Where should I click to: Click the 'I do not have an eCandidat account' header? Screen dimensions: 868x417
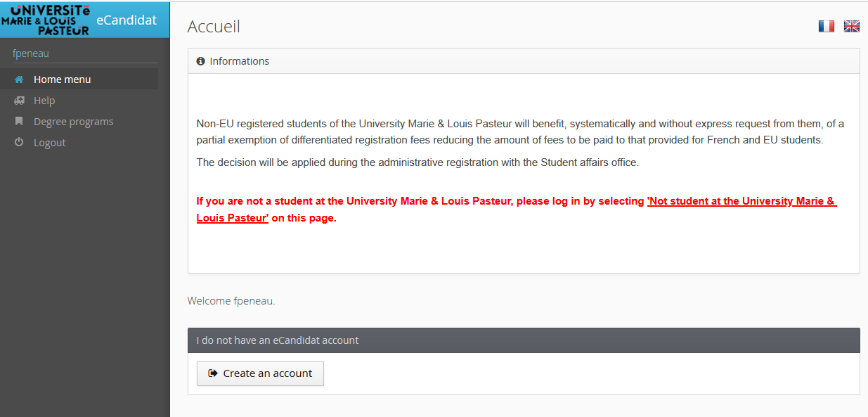[x=278, y=340]
